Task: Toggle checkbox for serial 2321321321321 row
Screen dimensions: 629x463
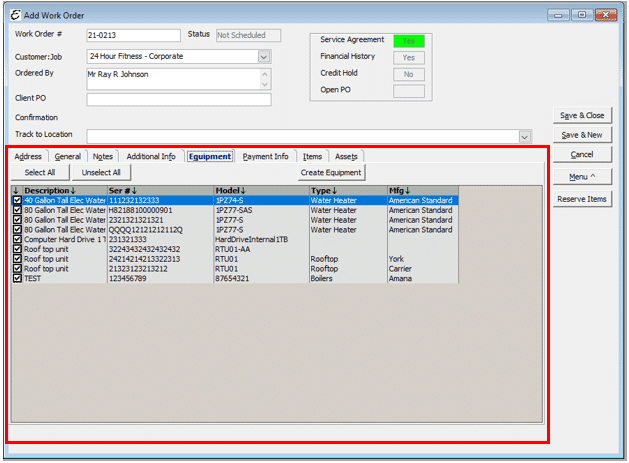Action: pos(17,219)
